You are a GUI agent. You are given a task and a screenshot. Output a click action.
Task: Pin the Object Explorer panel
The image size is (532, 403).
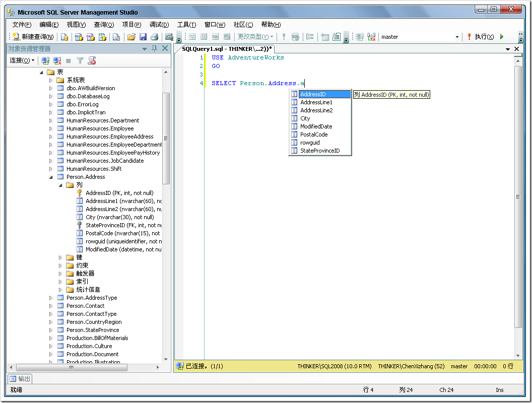[x=154, y=48]
